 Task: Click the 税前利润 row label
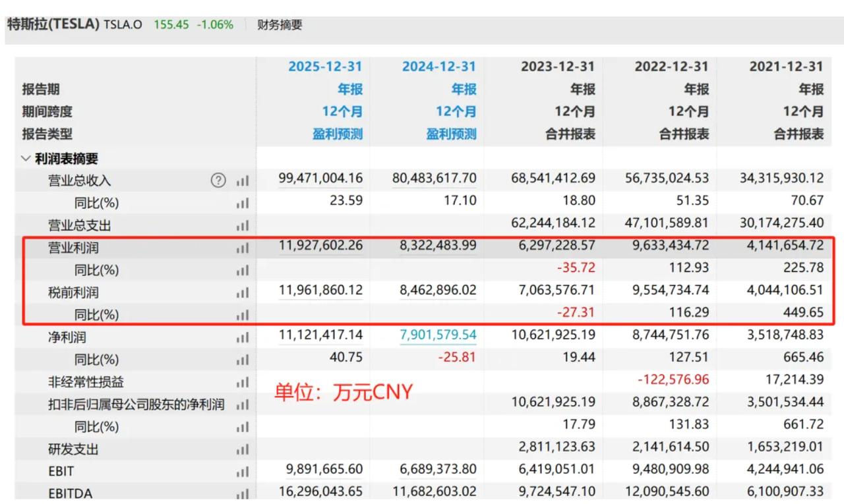tap(73, 293)
